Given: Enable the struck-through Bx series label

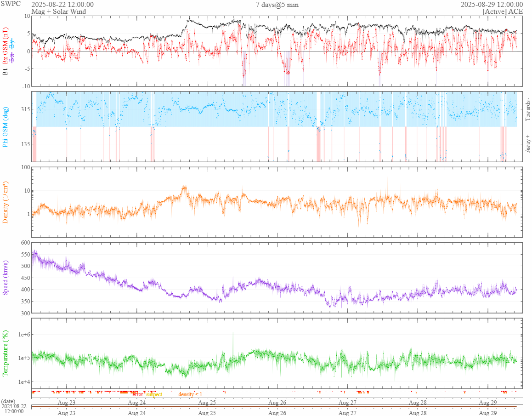Looking at the screenshot, I should [x=12, y=58].
